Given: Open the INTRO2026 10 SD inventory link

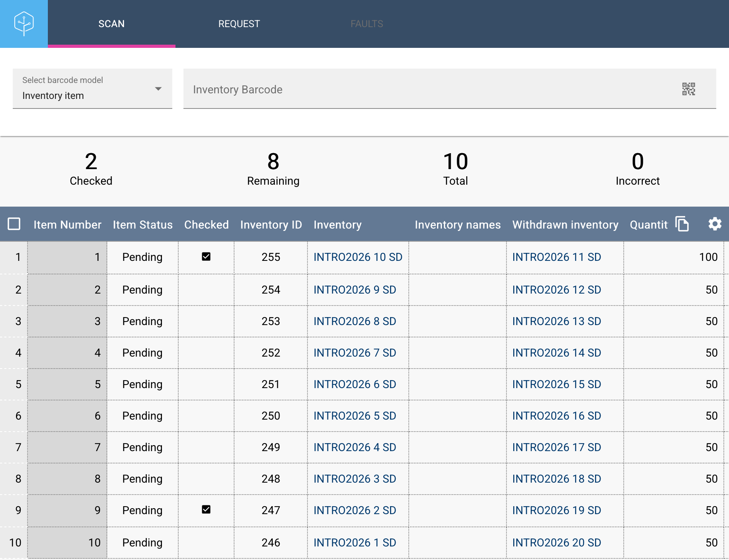Looking at the screenshot, I should (358, 257).
